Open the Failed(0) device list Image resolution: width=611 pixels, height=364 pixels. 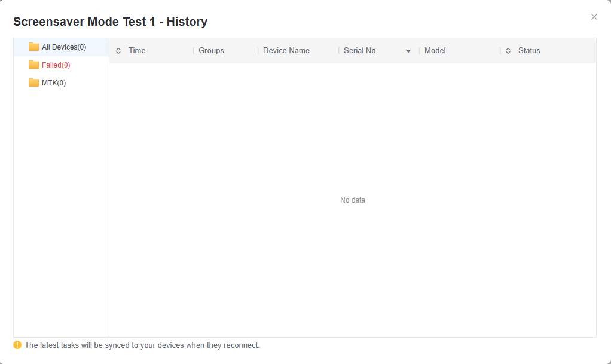pos(56,65)
